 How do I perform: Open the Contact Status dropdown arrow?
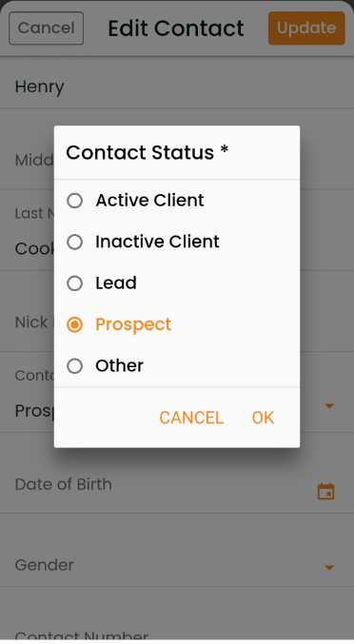[x=328, y=406]
